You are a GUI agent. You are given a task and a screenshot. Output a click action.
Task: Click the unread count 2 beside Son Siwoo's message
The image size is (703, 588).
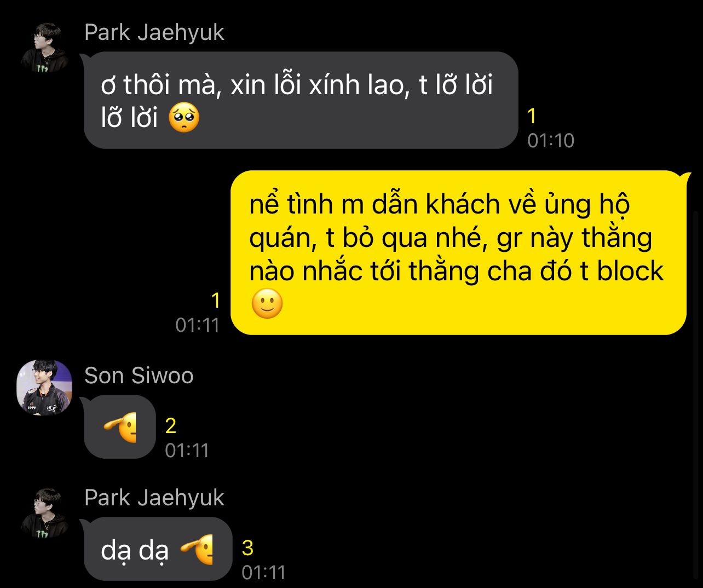tap(170, 425)
